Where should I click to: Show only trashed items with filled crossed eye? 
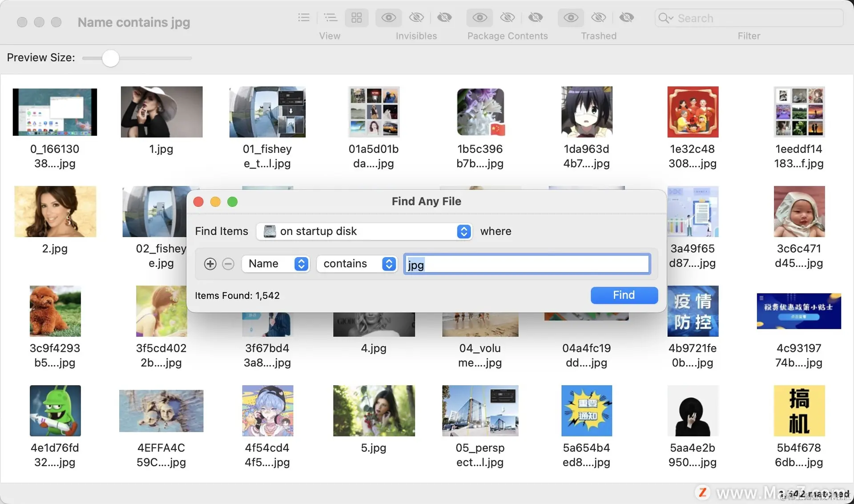tap(626, 18)
